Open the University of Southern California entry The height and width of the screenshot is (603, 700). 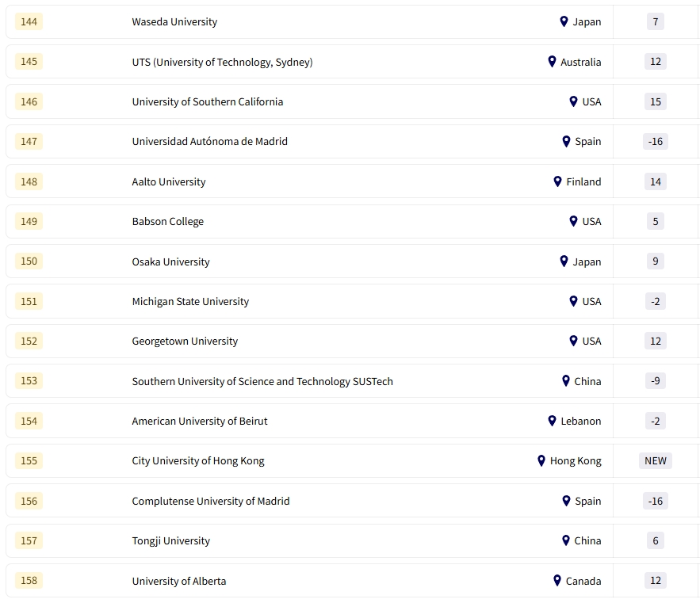[207, 101]
